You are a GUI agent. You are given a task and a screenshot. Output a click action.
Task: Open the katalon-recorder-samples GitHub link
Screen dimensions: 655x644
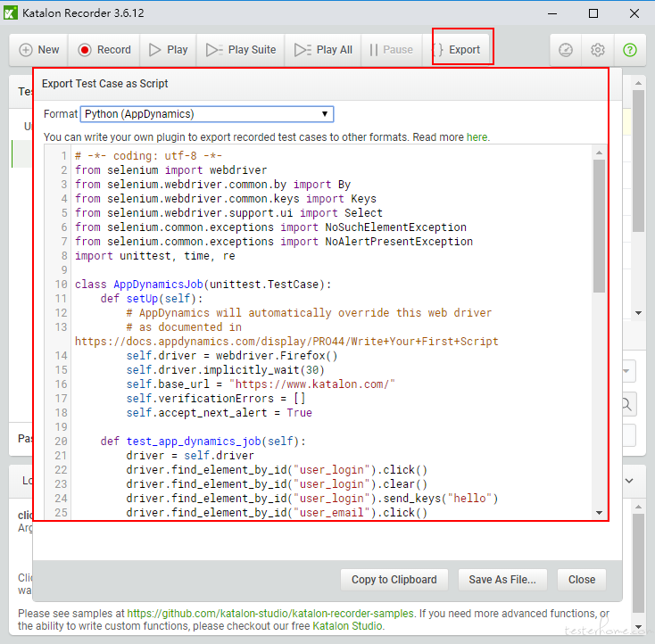pyautogui.click(x=270, y=613)
